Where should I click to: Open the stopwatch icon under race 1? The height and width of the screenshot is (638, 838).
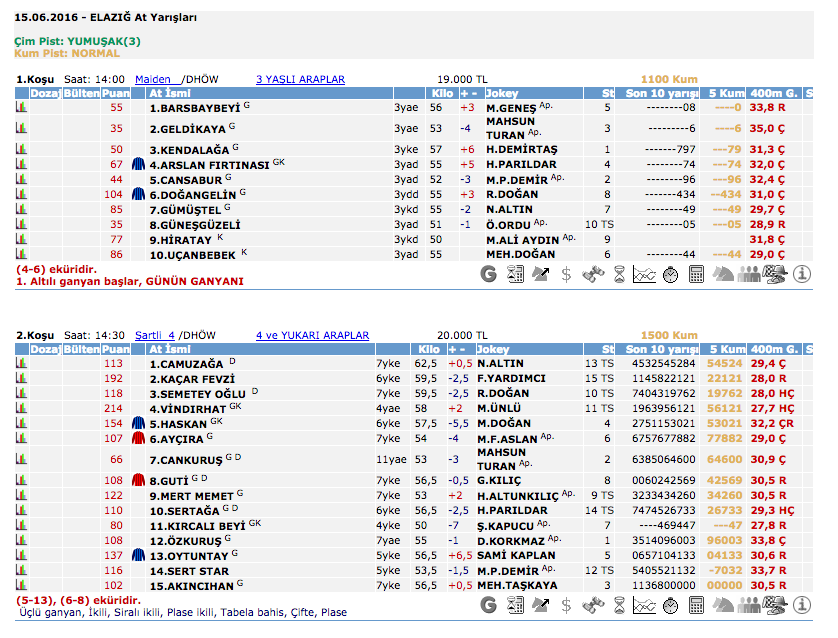(670, 273)
